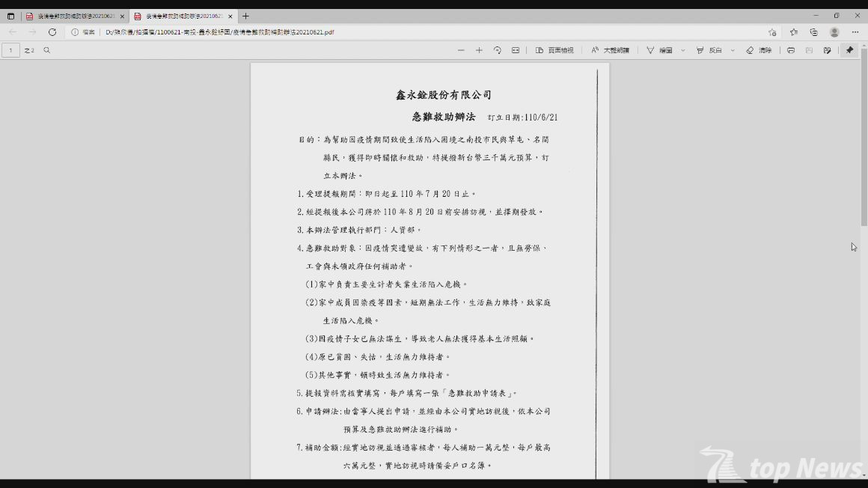This screenshot has height=488, width=868.
Task: Zoom in the PDF with plus
Action: [x=480, y=50]
